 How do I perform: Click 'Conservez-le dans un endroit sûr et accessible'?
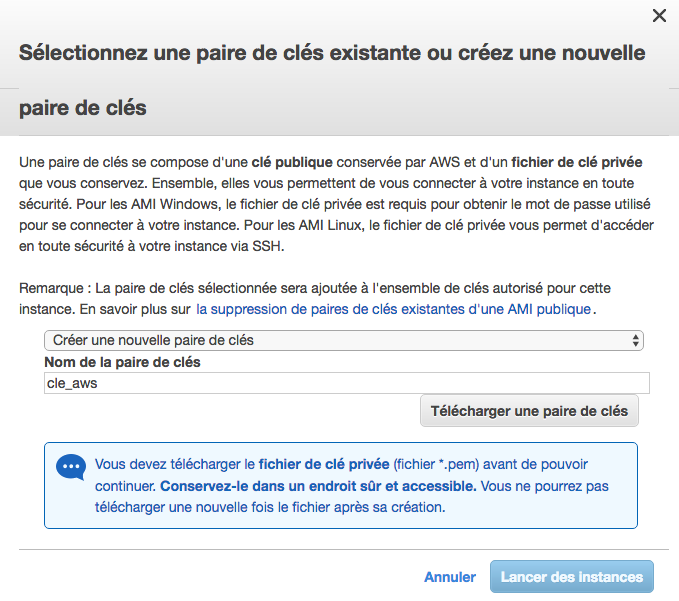click(318, 486)
